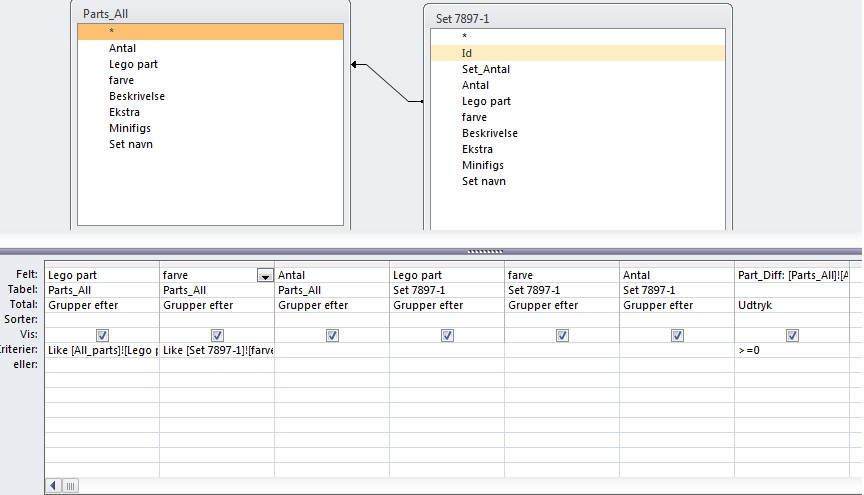Click Beskrivelse field in Parts_All table
The height and width of the screenshot is (495, 864).
[x=137, y=96]
